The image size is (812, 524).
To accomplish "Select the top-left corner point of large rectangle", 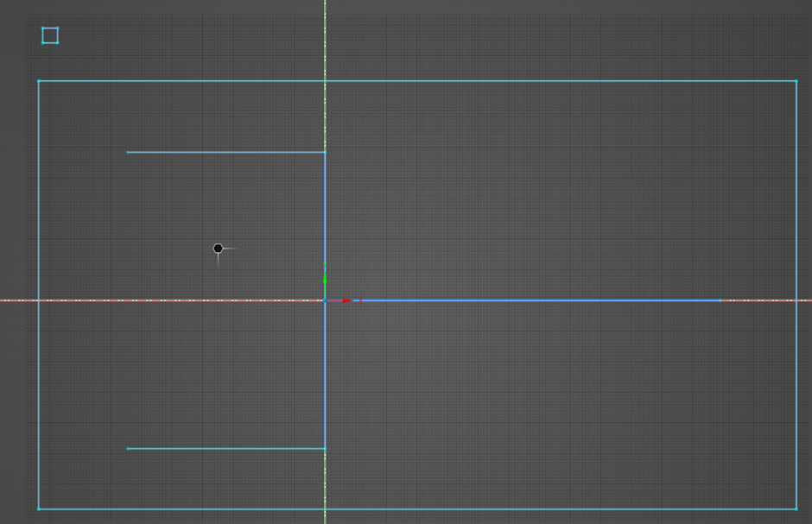I will [39, 81].
